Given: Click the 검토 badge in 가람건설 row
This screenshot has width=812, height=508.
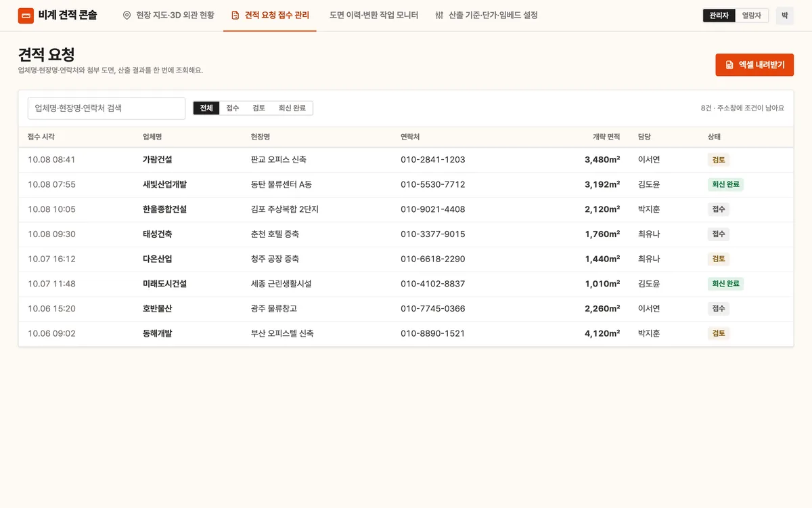Looking at the screenshot, I should coord(718,160).
